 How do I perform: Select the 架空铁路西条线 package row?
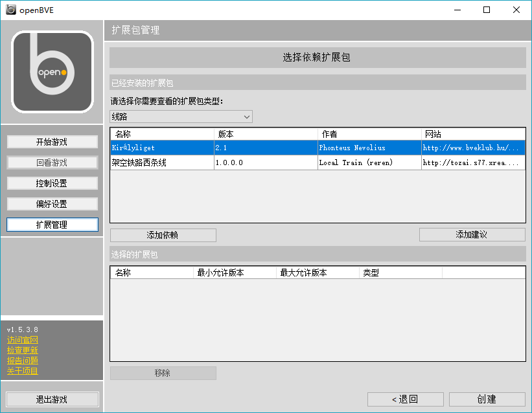coord(318,162)
